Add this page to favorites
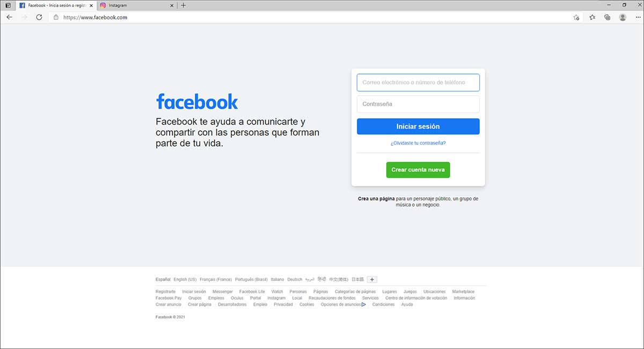644x349 pixels. (576, 17)
